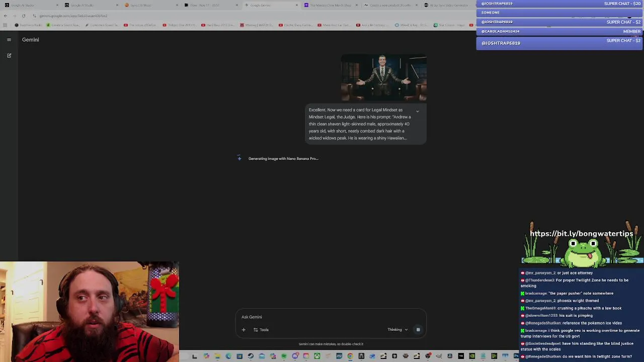644x362 pixels.
Task: Open the Xbox app from the taskbar
Action: point(317,356)
